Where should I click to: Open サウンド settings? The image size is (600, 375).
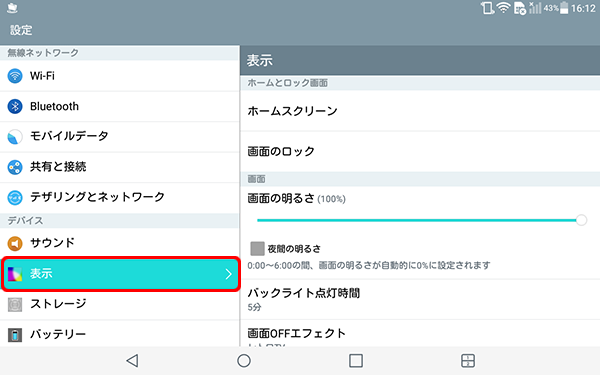pyautogui.click(x=119, y=243)
